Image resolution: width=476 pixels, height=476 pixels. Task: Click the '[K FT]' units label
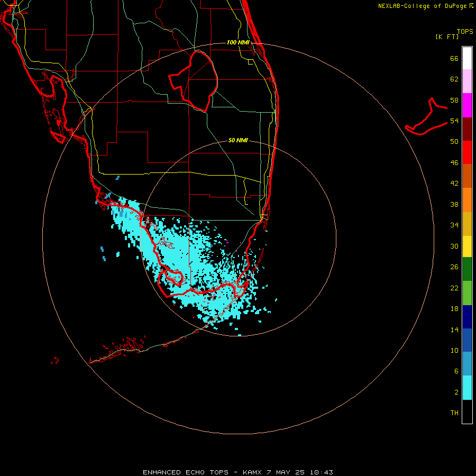click(447, 36)
